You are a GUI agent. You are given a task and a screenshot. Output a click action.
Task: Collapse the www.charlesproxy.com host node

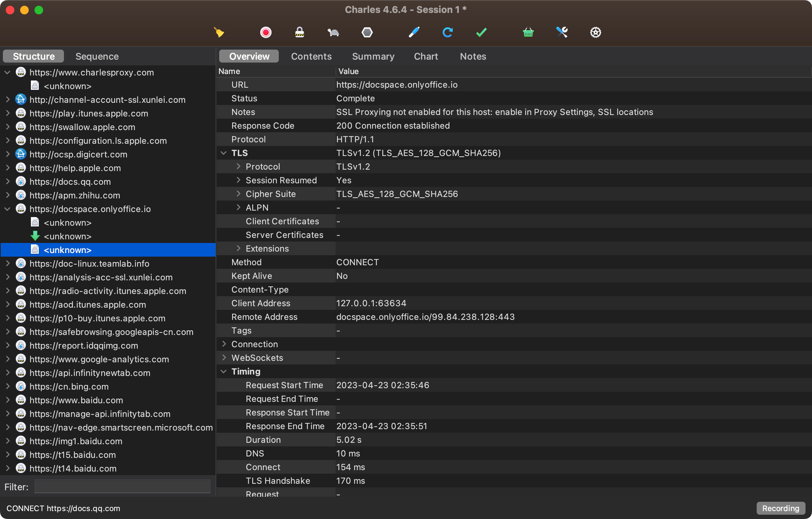pyautogui.click(x=7, y=72)
